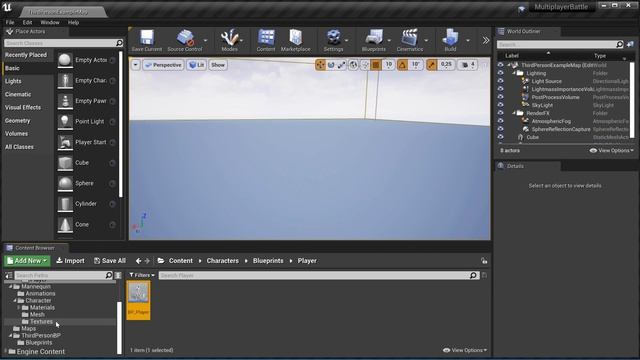This screenshot has height=360, width=640.
Task: Navigate back with the left arrow
Action: 138,261
